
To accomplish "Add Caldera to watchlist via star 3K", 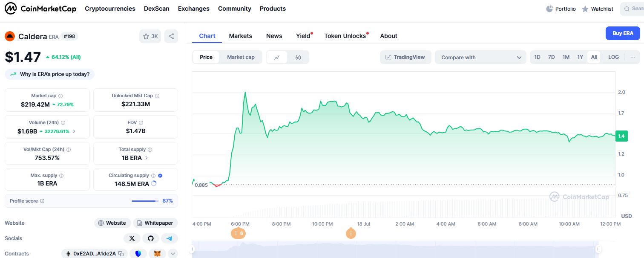I will (x=150, y=36).
